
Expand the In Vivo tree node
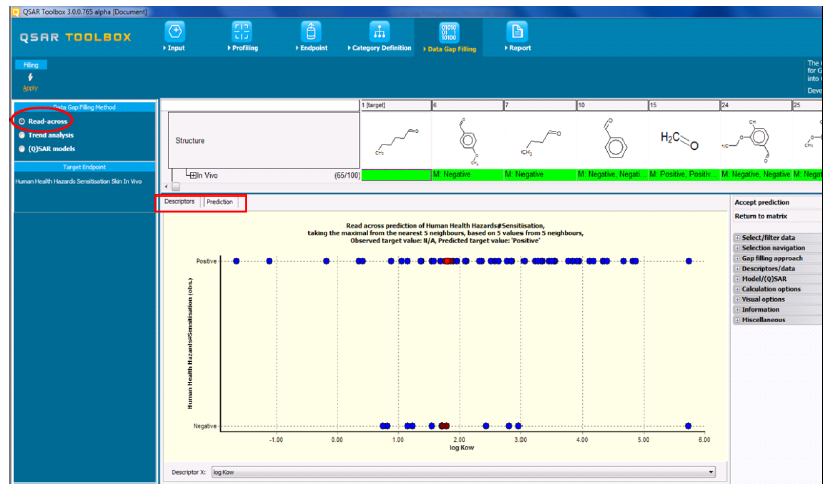coord(193,176)
